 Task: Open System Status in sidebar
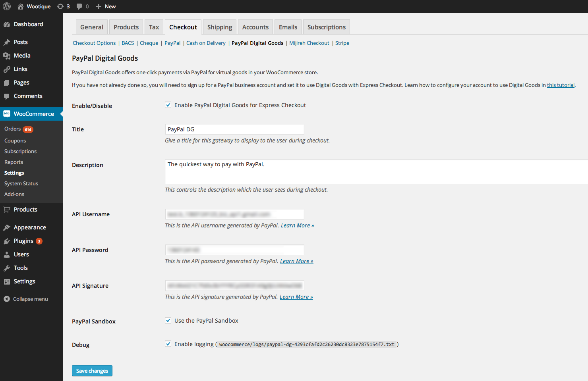[x=21, y=183]
